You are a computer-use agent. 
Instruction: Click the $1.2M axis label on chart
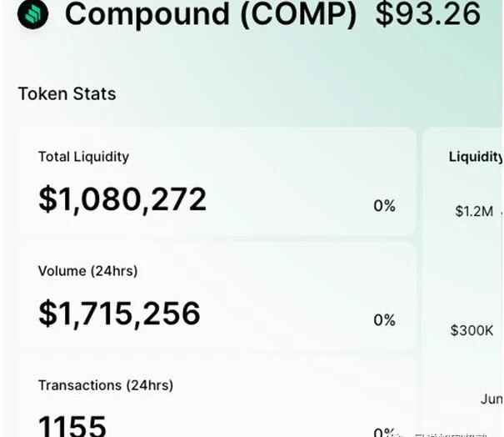pos(474,211)
